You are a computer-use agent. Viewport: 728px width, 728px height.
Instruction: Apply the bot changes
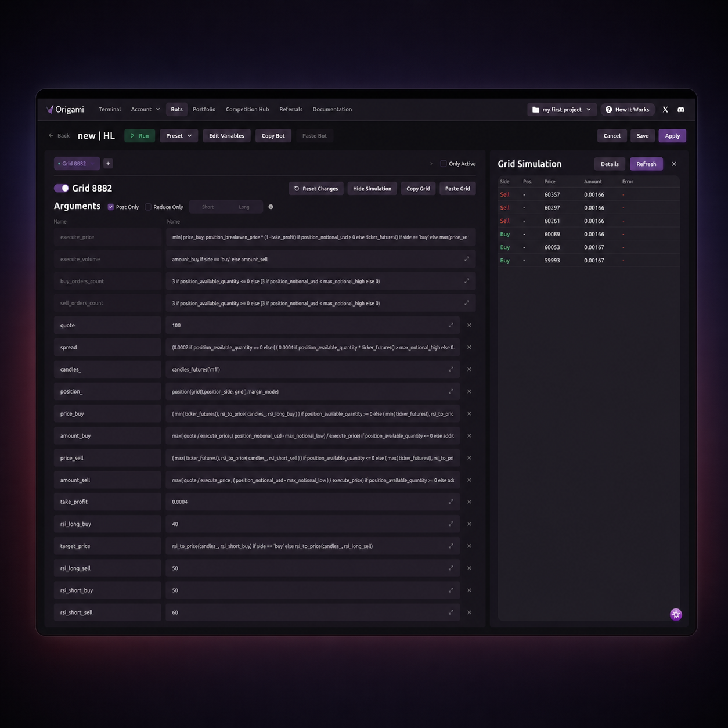tap(672, 136)
